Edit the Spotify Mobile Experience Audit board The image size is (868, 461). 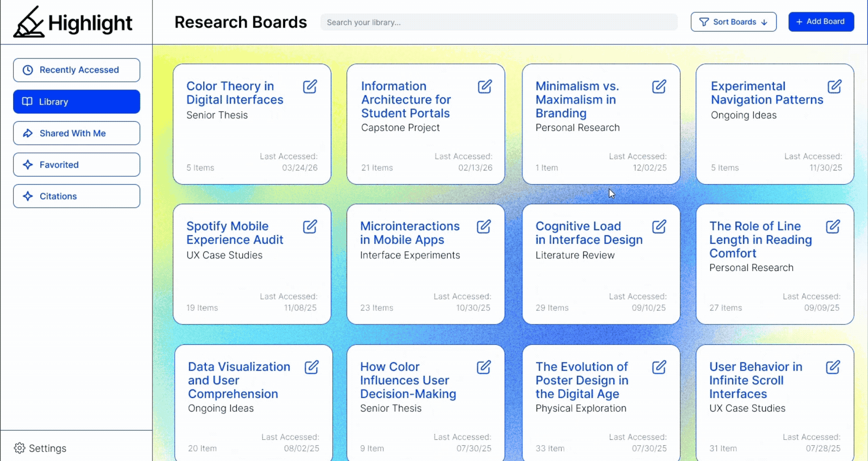pos(310,226)
